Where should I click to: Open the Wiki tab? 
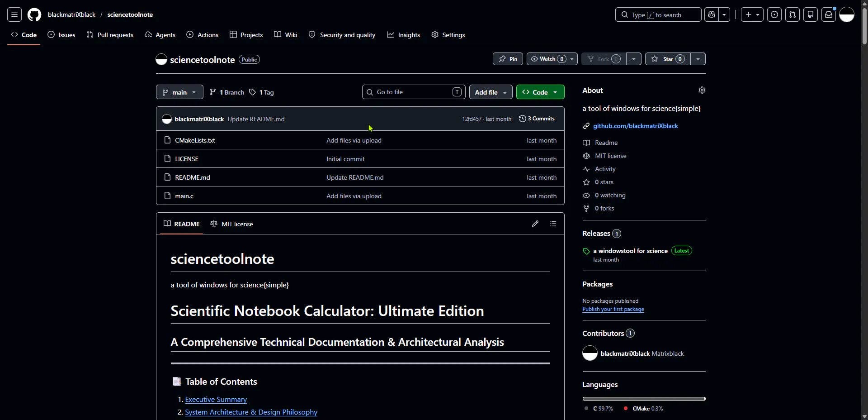click(x=286, y=35)
